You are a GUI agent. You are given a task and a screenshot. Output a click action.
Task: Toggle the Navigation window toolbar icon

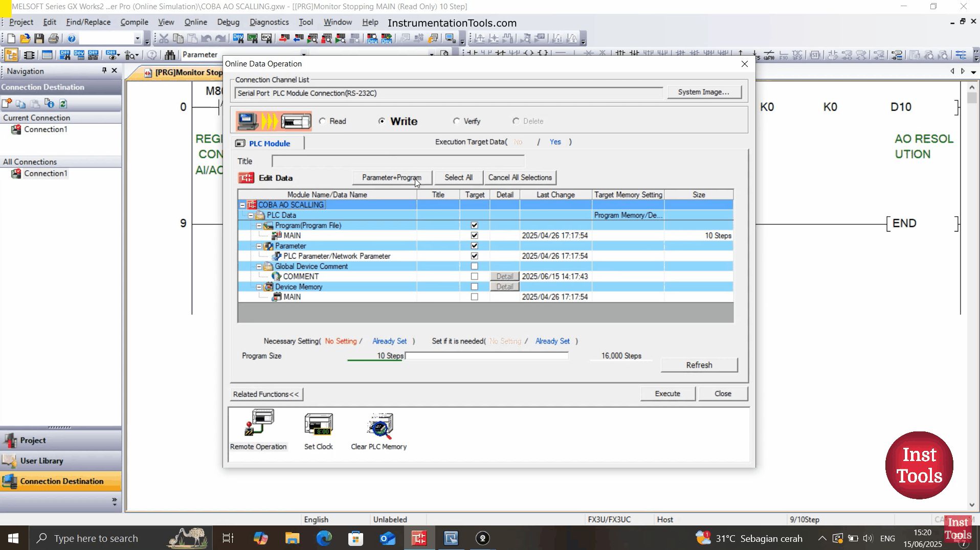(11, 55)
